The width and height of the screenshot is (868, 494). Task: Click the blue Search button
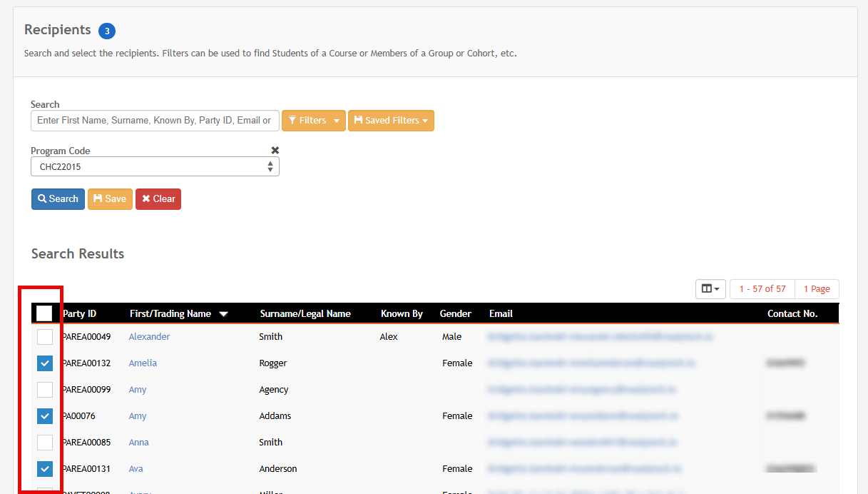tap(58, 199)
